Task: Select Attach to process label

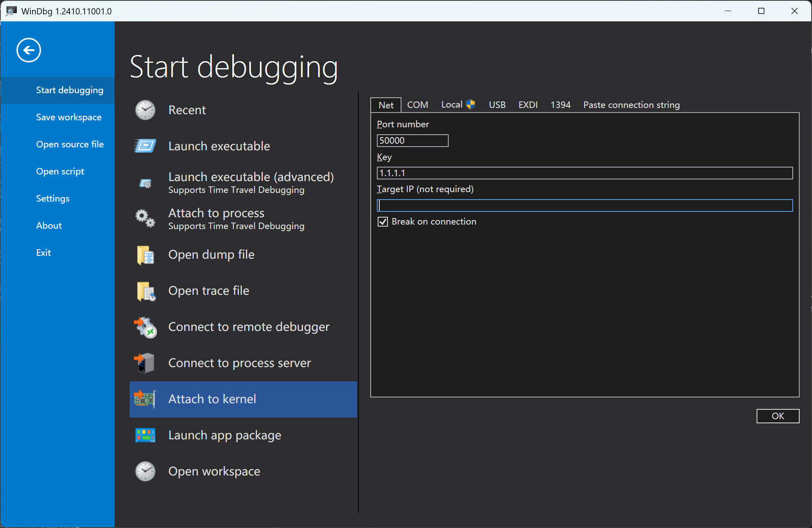Action: point(216,213)
